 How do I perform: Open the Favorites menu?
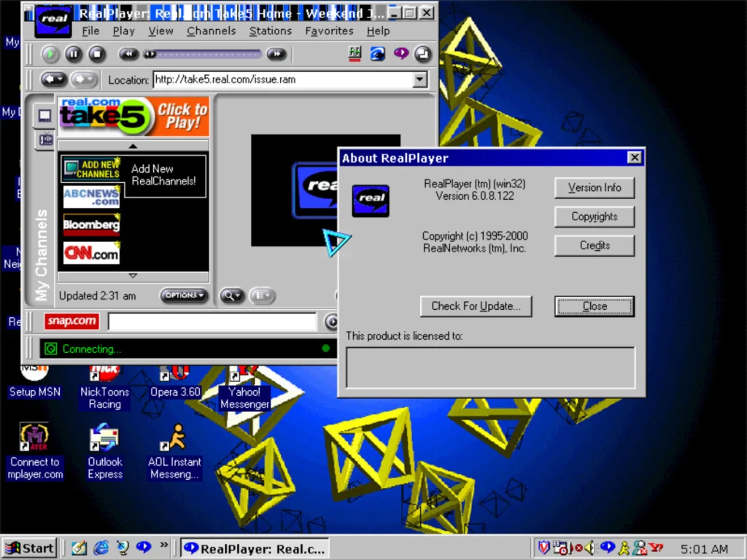329,31
